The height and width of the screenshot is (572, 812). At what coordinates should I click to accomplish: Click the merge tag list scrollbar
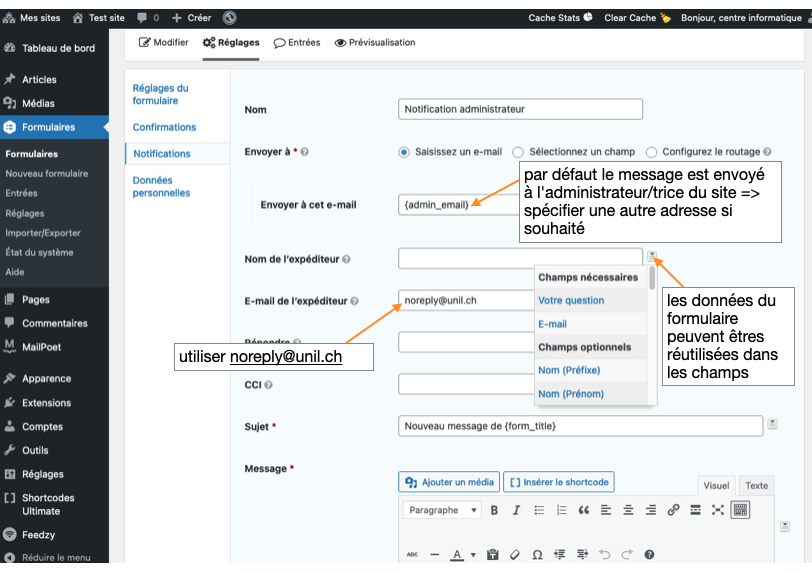point(652,278)
